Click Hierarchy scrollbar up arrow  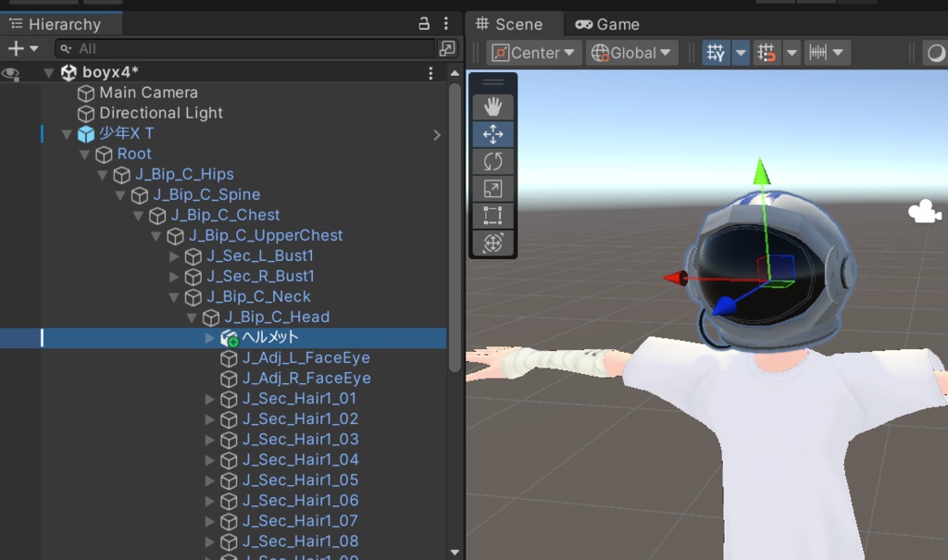point(455,73)
